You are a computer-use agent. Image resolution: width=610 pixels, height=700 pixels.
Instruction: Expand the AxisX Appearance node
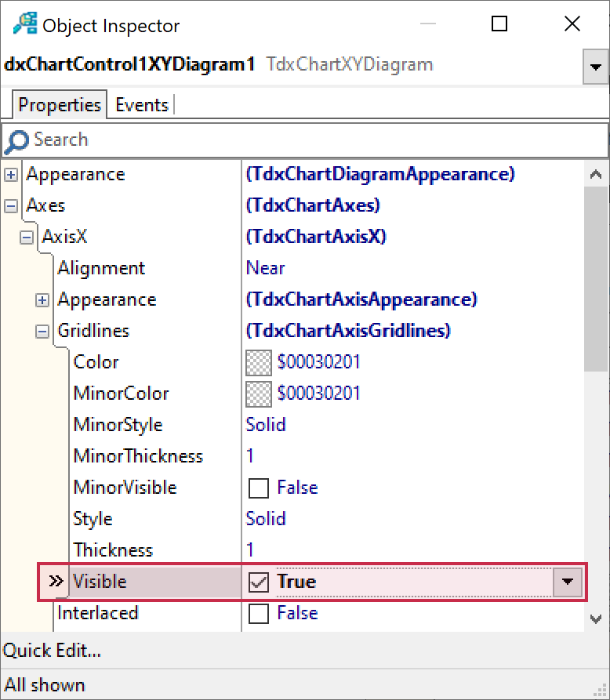(42, 300)
